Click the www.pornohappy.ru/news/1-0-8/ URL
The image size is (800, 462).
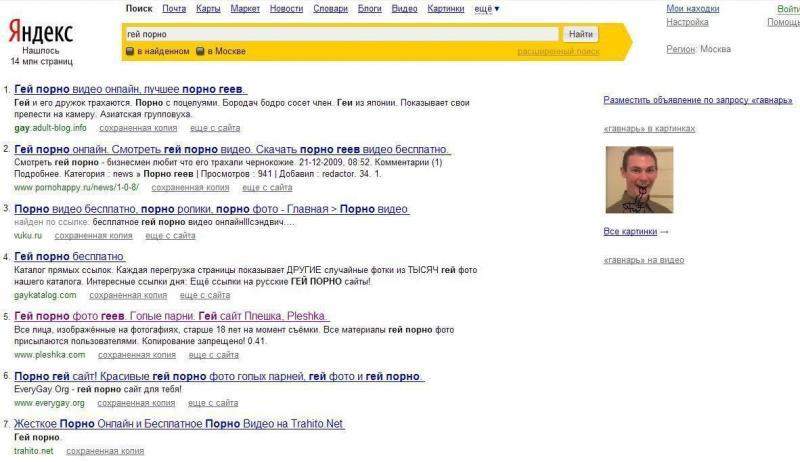[x=77, y=188]
